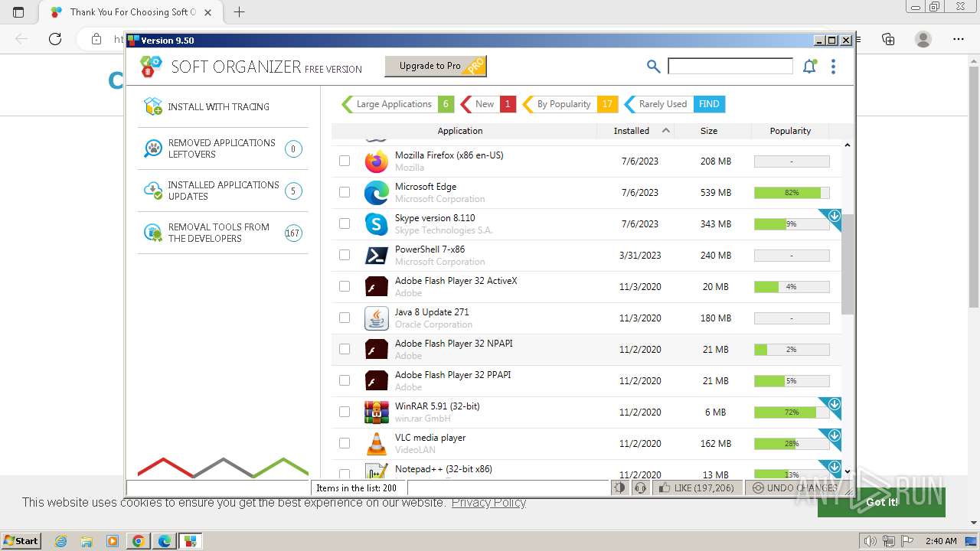
Task: Check the Mozilla Firefox checkbox
Action: tap(345, 161)
